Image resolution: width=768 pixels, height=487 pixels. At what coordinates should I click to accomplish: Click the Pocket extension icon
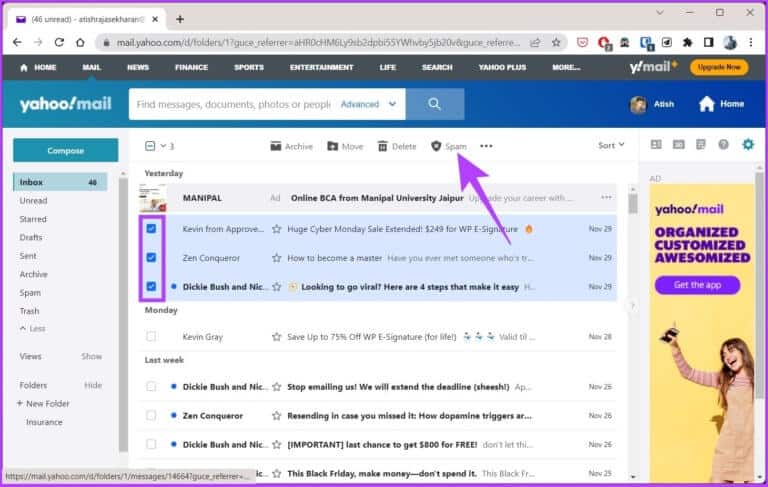tap(582, 43)
